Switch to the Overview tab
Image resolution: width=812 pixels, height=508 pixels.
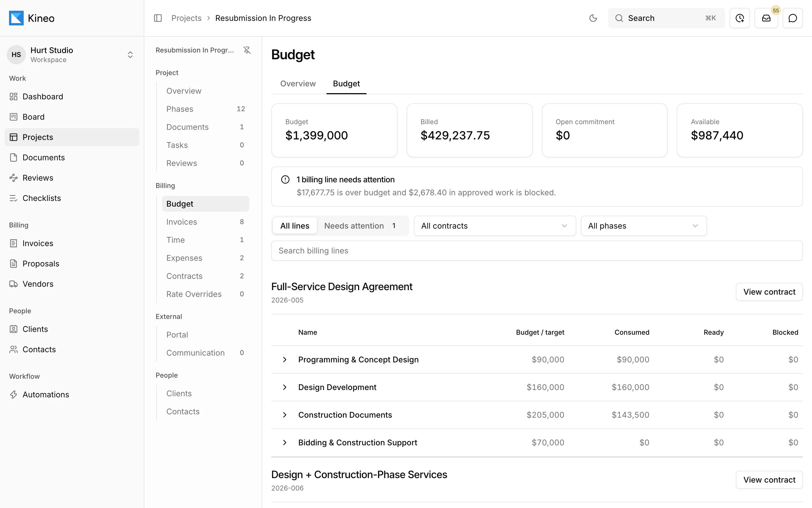tap(298, 84)
